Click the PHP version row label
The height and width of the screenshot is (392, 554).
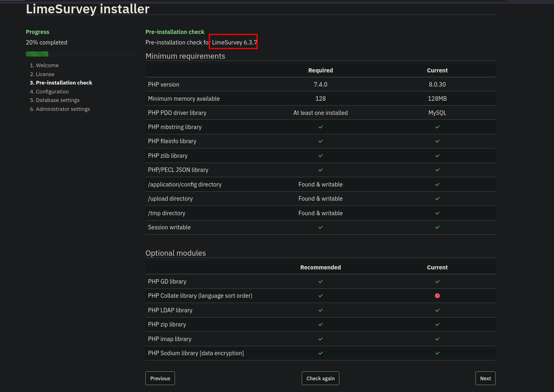(164, 85)
